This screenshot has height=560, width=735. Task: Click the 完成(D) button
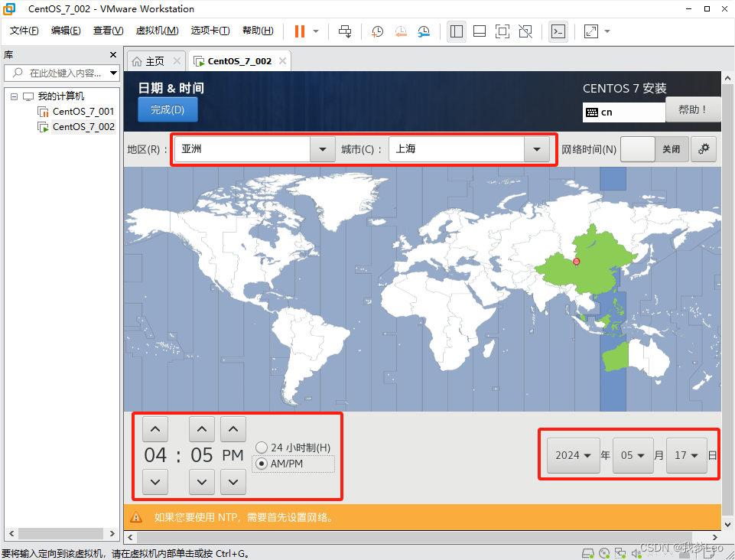click(167, 109)
